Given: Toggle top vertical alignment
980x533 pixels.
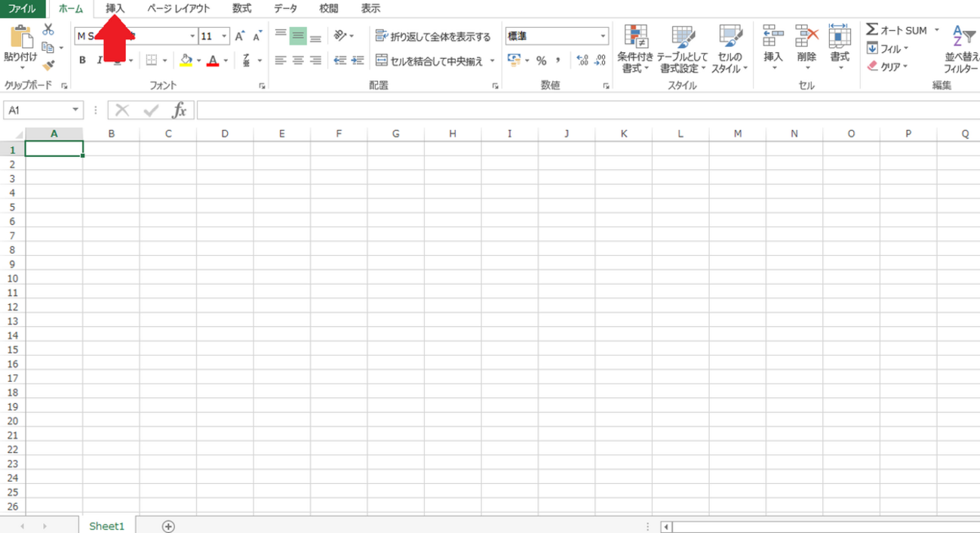Looking at the screenshot, I should (281, 35).
